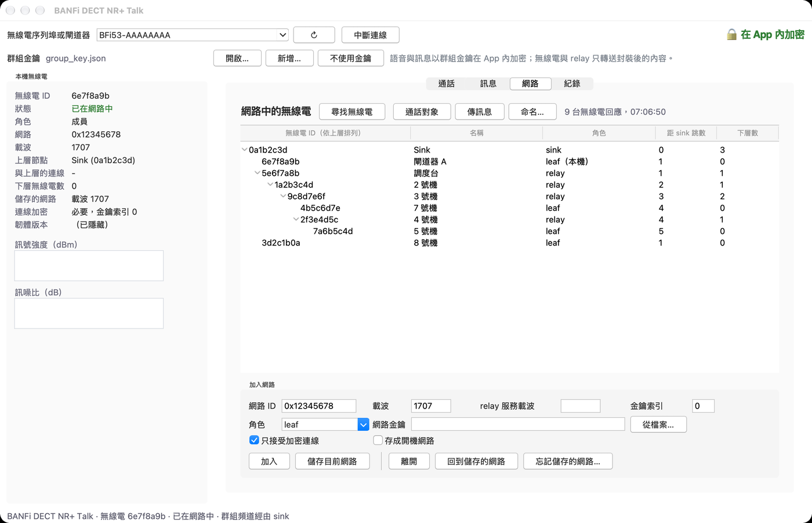The height and width of the screenshot is (523, 812).
Task: Collapse the 9c8d7e6f tree node
Action: coord(282,196)
